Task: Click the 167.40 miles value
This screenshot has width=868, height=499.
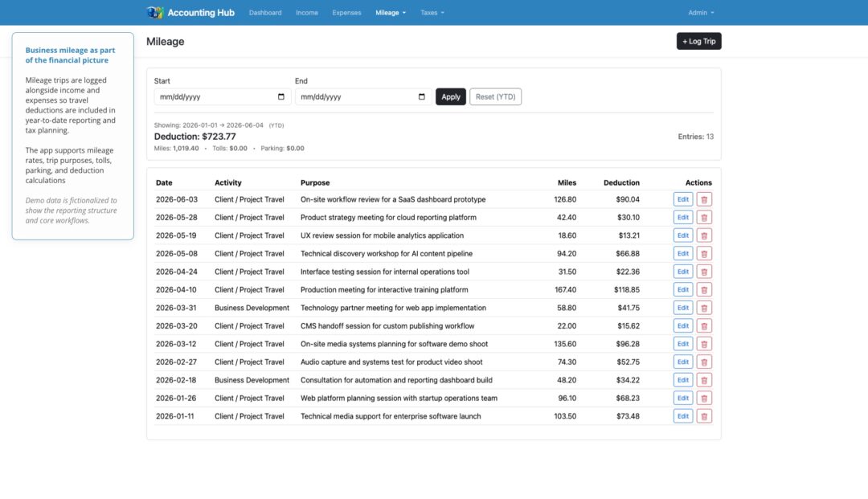Action: [565, 290]
